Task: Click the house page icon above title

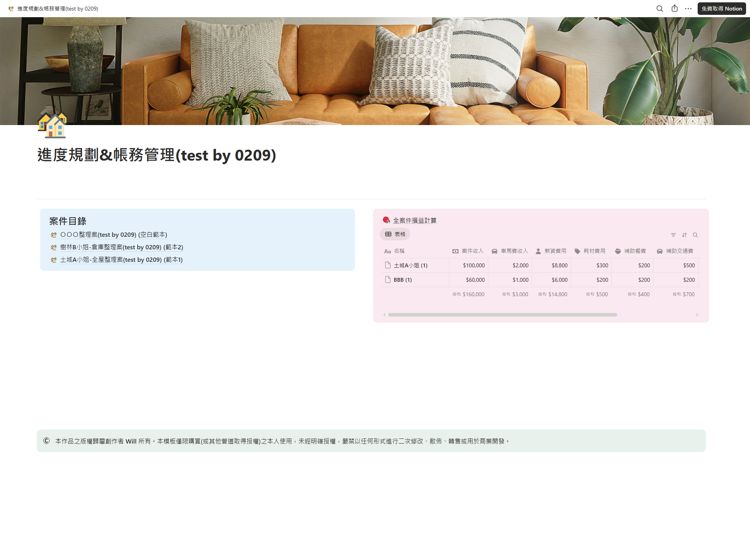Action: click(52, 126)
